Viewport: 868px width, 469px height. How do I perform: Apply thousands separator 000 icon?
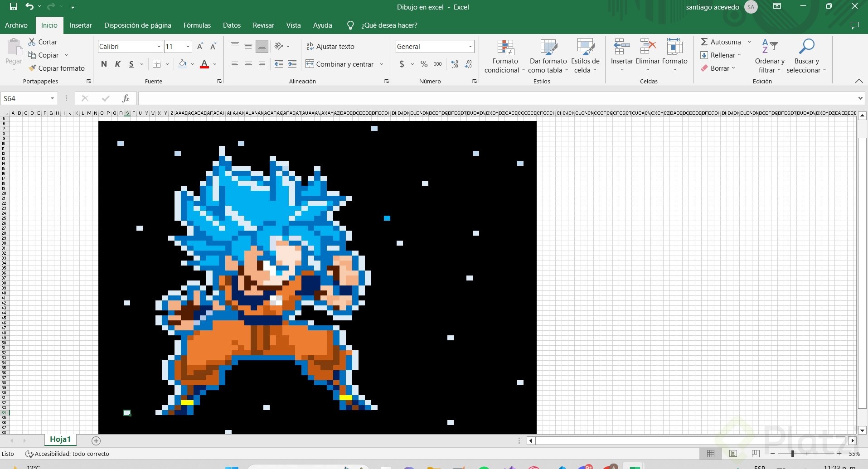click(437, 64)
